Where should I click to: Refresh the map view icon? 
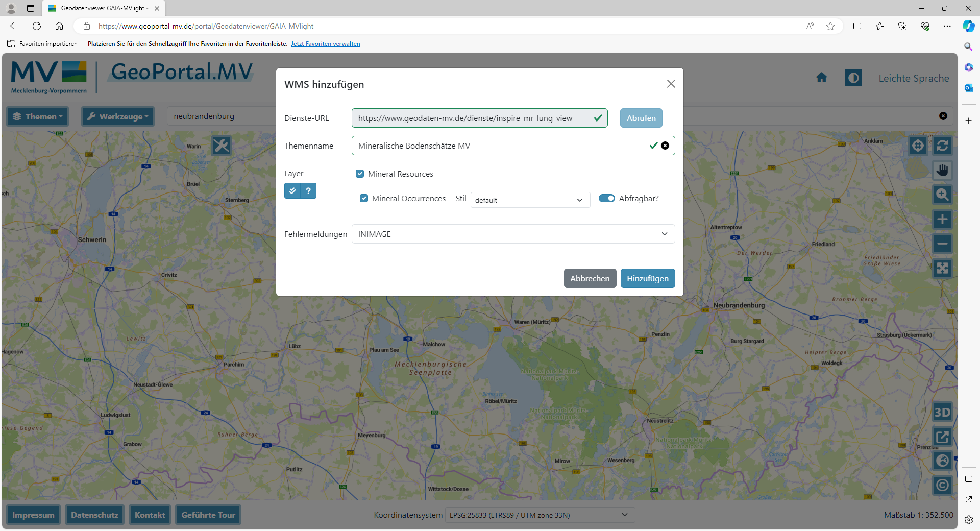coord(942,146)
